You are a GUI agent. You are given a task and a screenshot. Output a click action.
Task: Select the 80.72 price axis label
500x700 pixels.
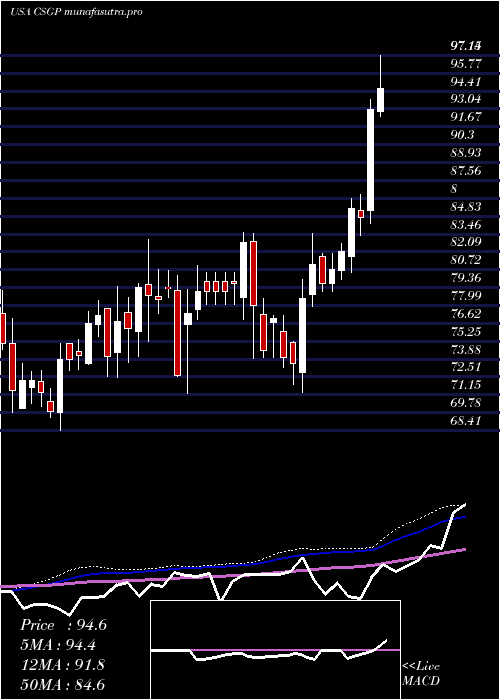point(466,260)
